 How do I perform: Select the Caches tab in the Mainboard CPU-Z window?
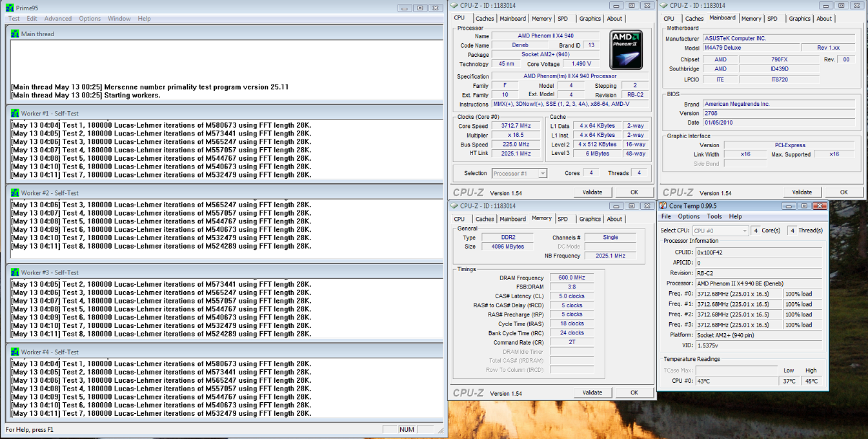(694, 19)
